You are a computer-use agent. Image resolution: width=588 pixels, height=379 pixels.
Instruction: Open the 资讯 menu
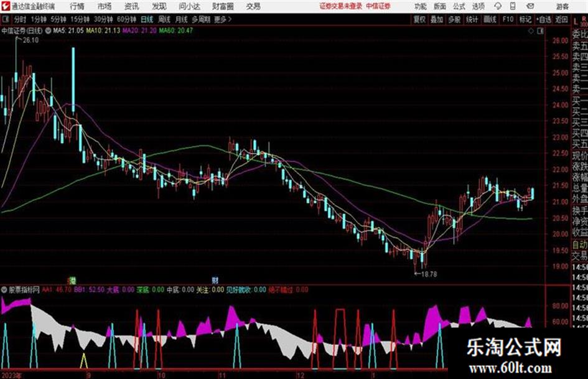pos(132,6)
